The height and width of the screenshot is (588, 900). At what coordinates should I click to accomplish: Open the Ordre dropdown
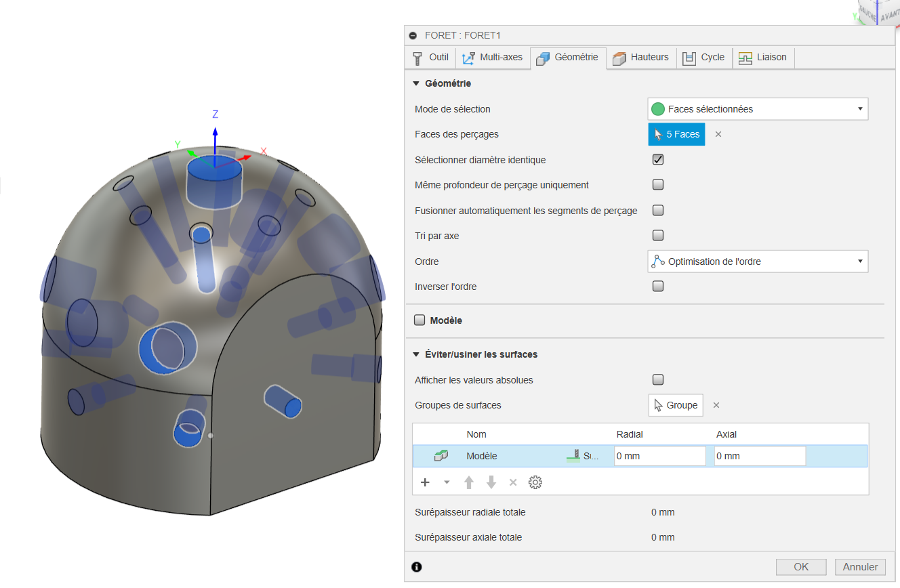tap(758, 261)
